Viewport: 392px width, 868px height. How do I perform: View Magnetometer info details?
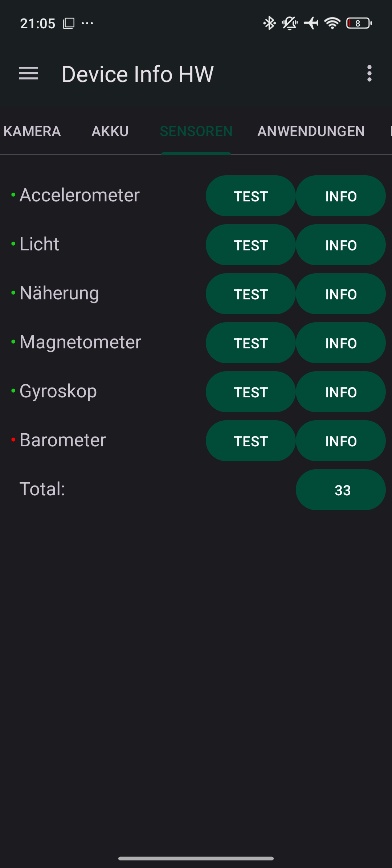click(340, 343)
